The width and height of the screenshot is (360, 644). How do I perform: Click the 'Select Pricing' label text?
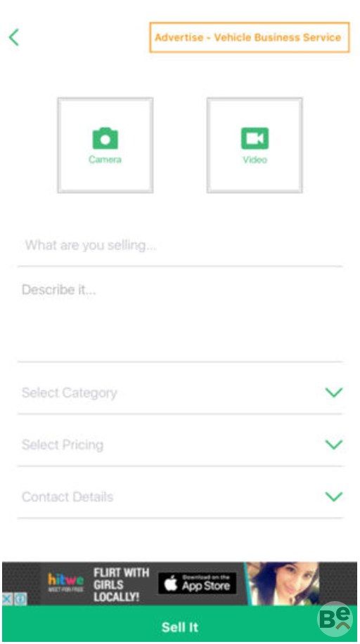(x=63, y=445)
